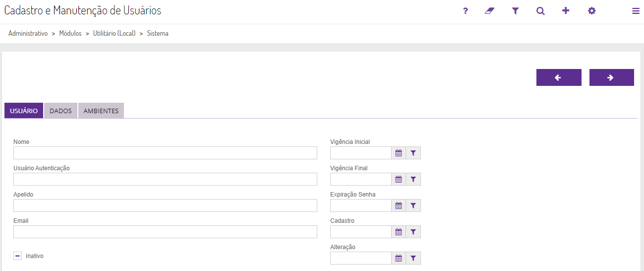Go to next record with right arrow
The image size is (644, 271).
pos(611,77)
